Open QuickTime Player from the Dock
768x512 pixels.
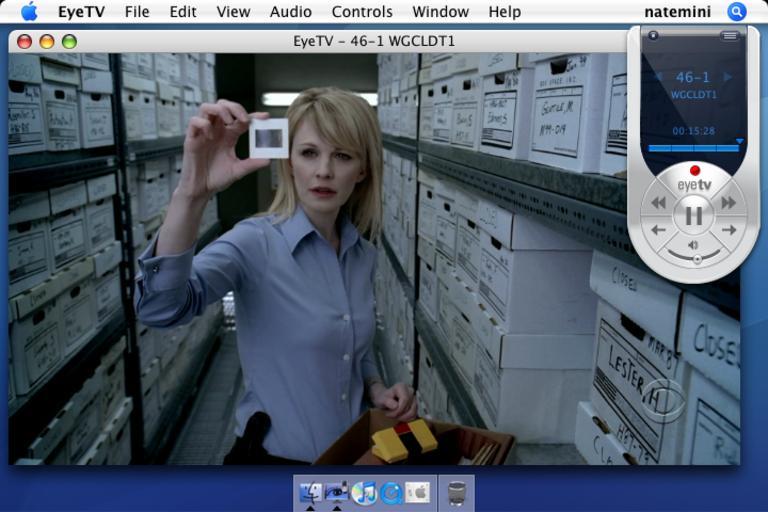pos(391,492)
